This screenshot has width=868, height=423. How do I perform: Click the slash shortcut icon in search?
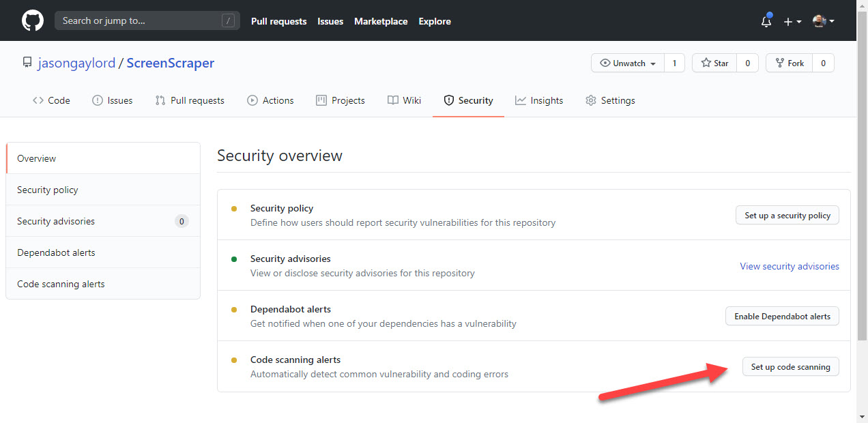point(228,21)
